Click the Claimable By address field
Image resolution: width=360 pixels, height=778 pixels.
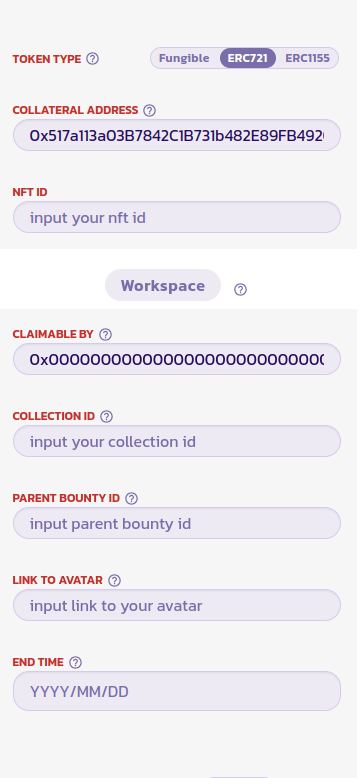[x=177, y=359]
